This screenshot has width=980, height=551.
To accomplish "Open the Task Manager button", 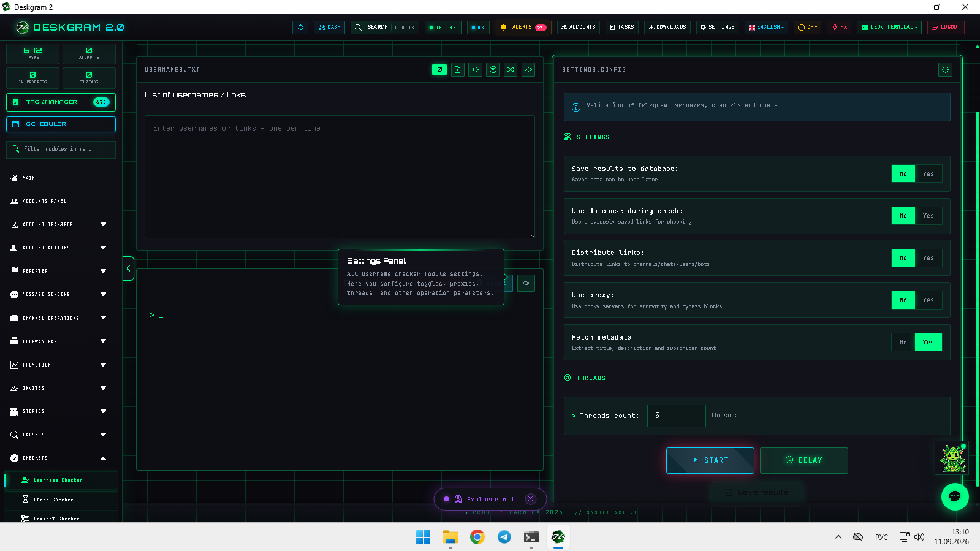I will click(61, 102).
